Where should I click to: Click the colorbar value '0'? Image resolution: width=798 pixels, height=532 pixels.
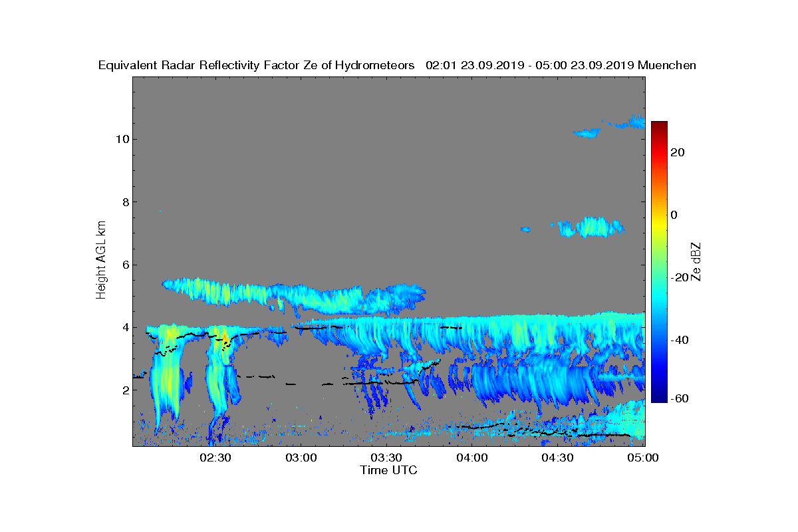coord(675,215)
